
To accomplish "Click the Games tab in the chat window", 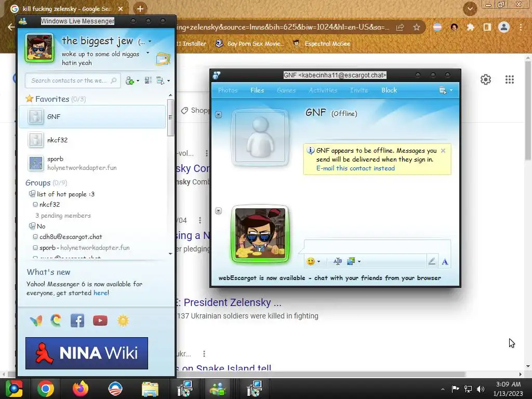I will (x=286, y=90).
